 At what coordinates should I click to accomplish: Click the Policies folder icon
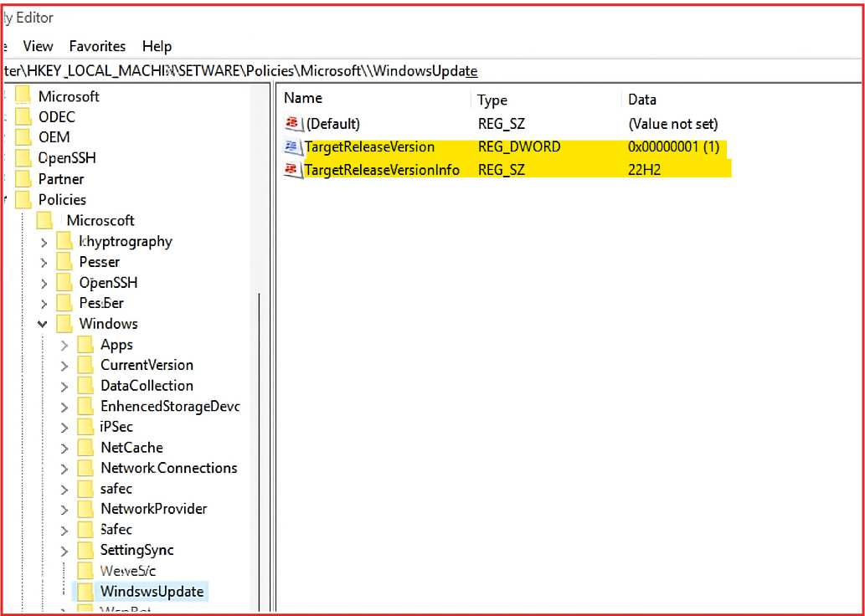(x=23, y=200)
